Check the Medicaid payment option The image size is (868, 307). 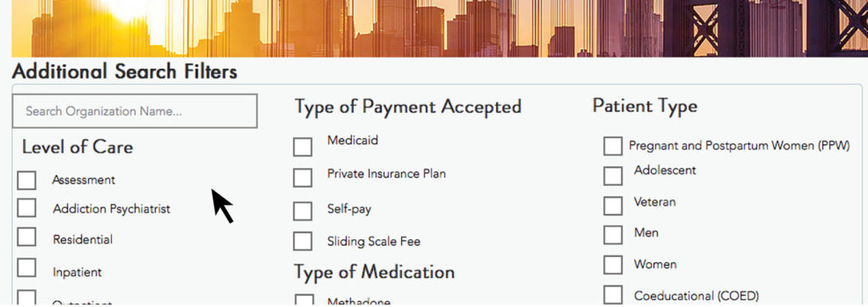coord(303,147)
